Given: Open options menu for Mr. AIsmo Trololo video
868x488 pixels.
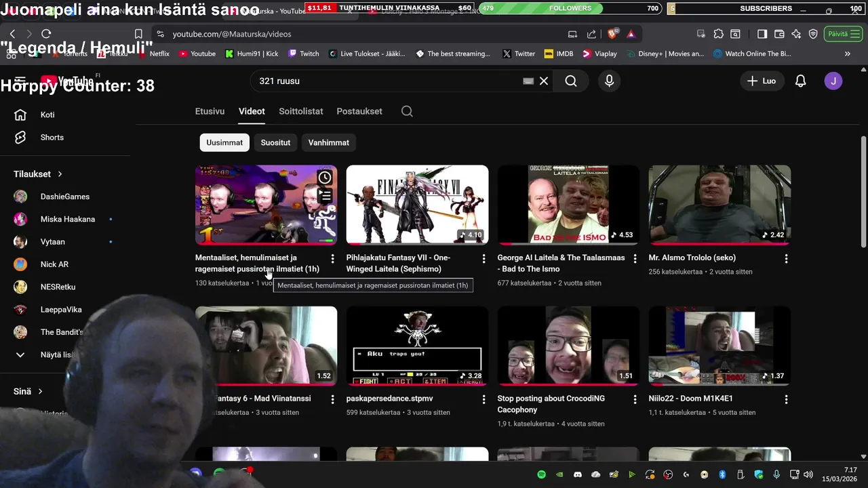Looking at the screenshot, I should coord(786,258).
